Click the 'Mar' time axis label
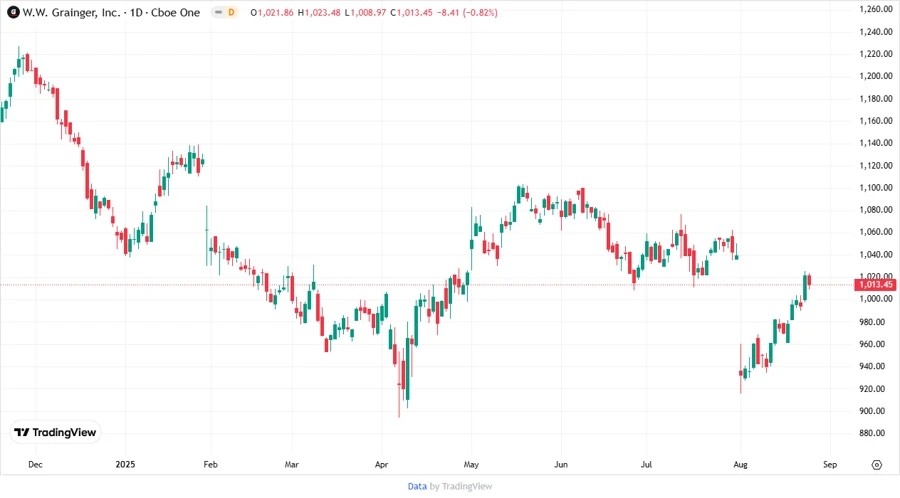The height and width of the screenshot is (498, 900). pyautogui.click(x=292, y=464)
